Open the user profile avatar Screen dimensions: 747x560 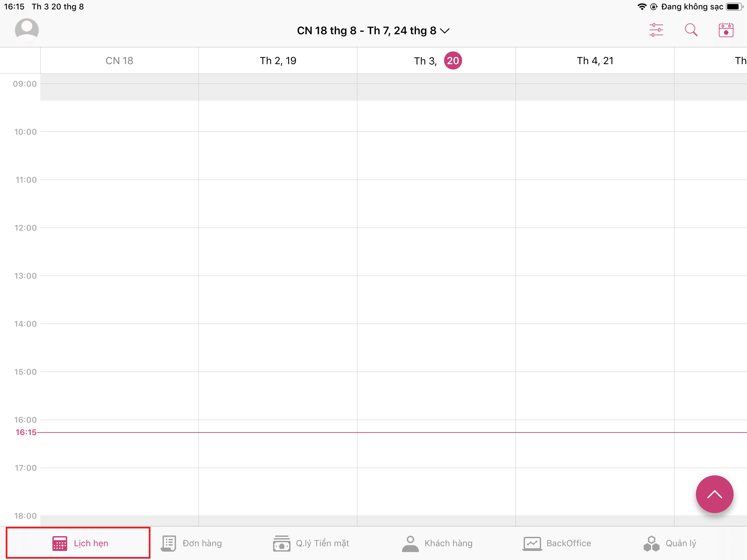point(27,30)
